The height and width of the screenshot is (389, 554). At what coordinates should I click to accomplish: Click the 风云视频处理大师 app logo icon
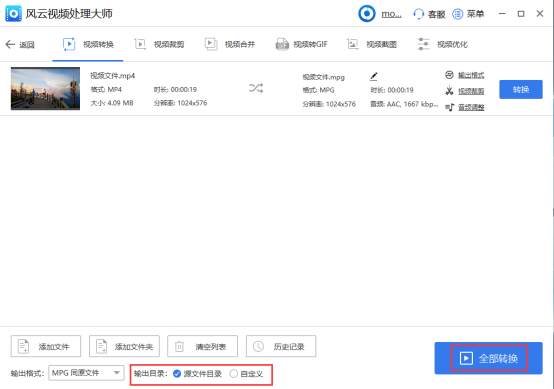tap(13, 14)
